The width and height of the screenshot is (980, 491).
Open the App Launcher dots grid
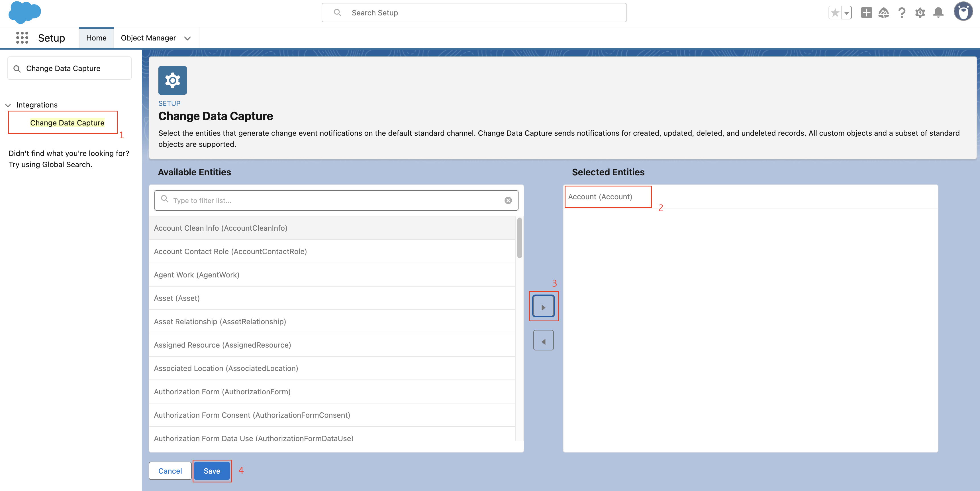click(22, 38)
